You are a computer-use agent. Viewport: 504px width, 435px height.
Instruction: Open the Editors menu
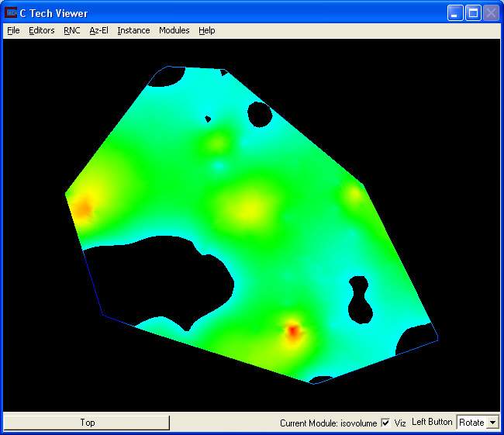[x=42, y=30]
